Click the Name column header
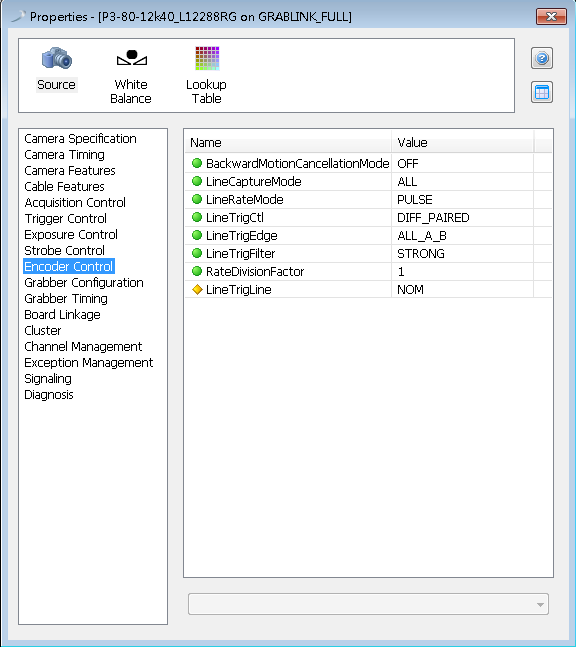Image resolution: width=576 pixels, height=647 pixels. click(288, 143)
